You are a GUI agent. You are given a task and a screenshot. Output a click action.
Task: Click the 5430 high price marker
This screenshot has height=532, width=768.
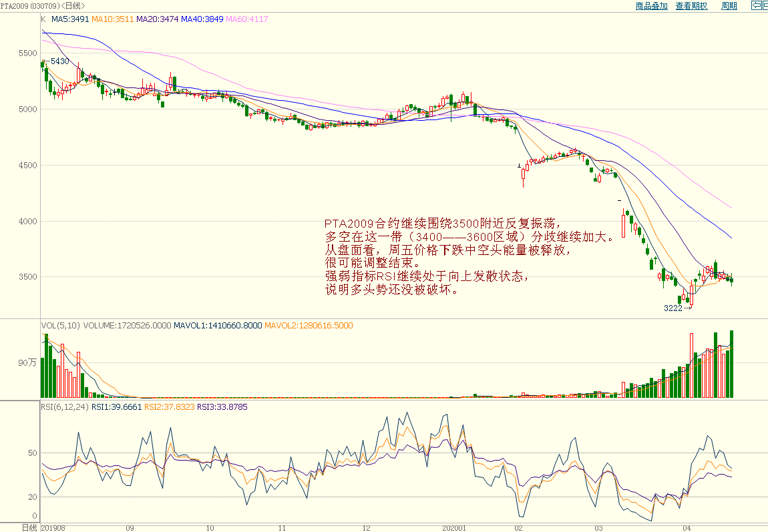[59, 61]
